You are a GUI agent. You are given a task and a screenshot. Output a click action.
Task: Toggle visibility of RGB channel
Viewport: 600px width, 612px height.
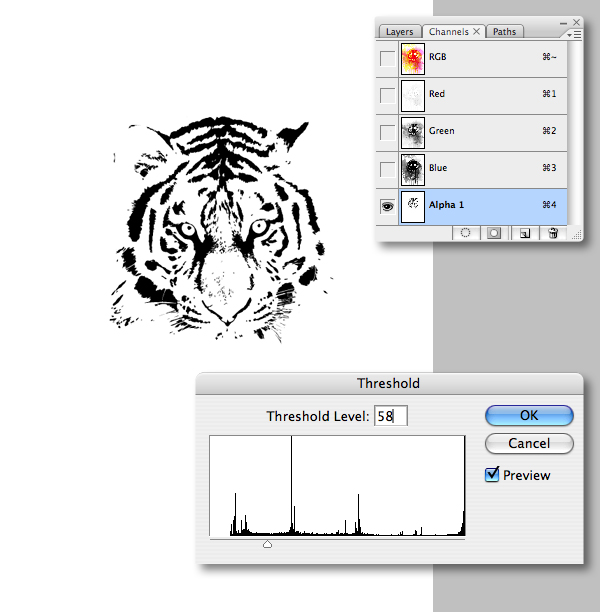[387, 58]
